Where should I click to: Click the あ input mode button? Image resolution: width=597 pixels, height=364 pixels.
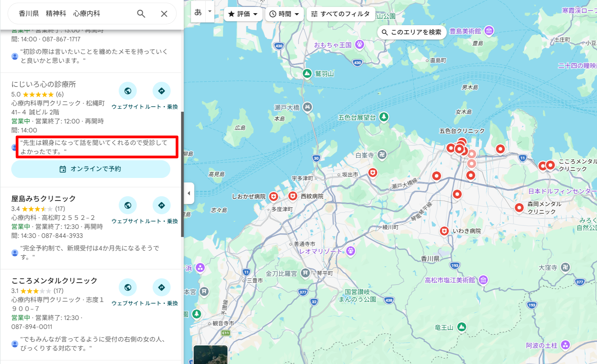198,12
